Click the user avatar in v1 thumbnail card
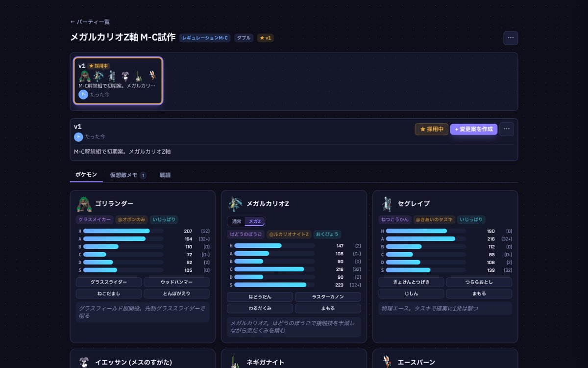Image resolution: width=588 pixels, height=368 pixels. [x=83, y=94]
